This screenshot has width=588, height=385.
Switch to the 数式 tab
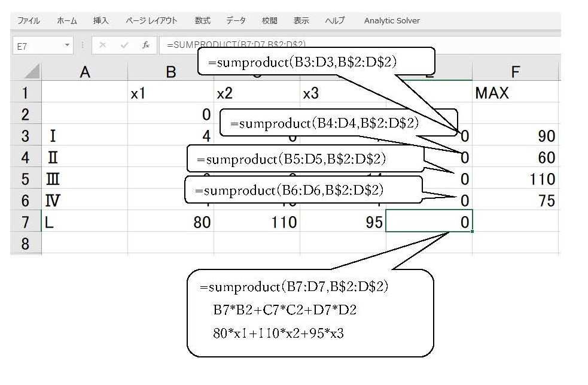[203, 20]
